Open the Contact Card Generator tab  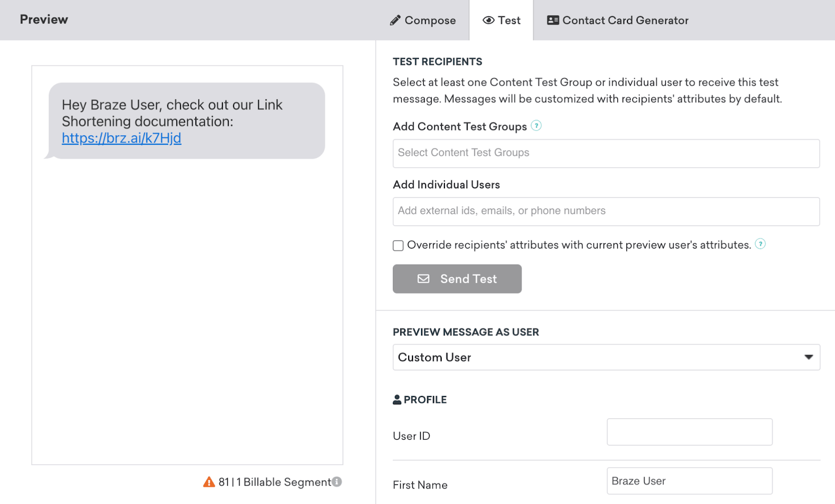click(x=618, y=20)
